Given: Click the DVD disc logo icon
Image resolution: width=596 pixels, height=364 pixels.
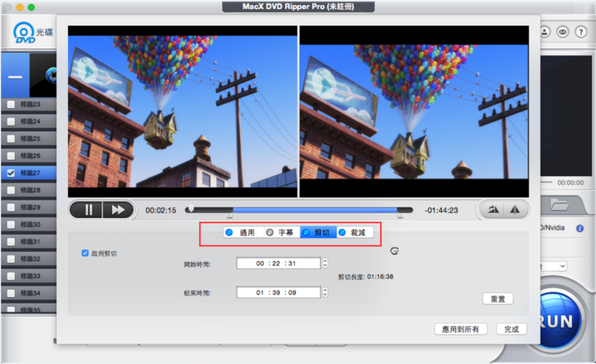Looking at the screenshot, I should tap(24, 33).
